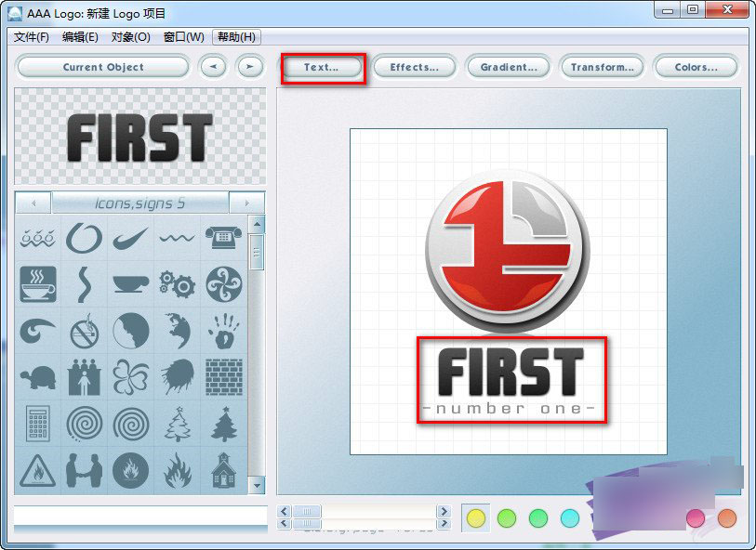Image resolution: width=756 pixels, height=550 pixels.
Task: Open the Colors... button
Action: click(696, 68)
